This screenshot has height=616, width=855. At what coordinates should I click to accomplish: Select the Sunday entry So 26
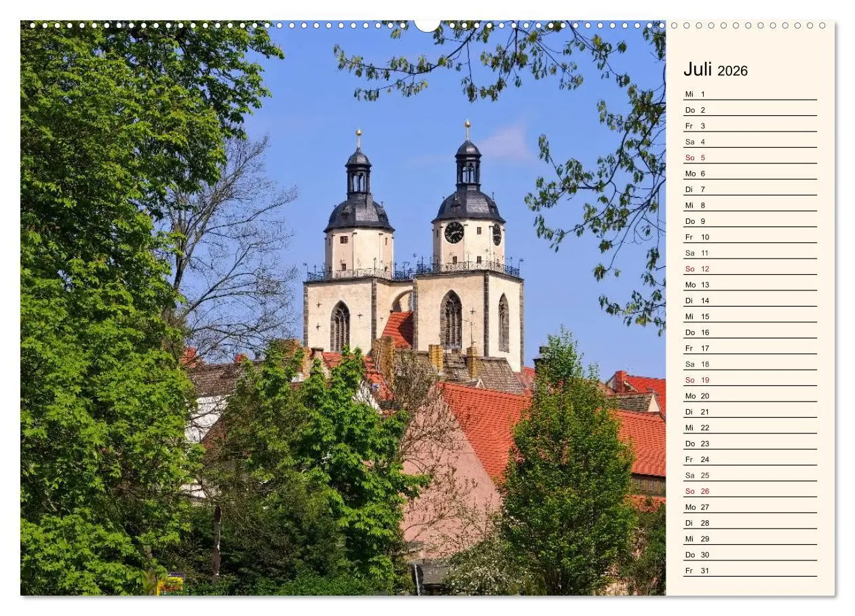pyautogui.click(x=696, y=490)
